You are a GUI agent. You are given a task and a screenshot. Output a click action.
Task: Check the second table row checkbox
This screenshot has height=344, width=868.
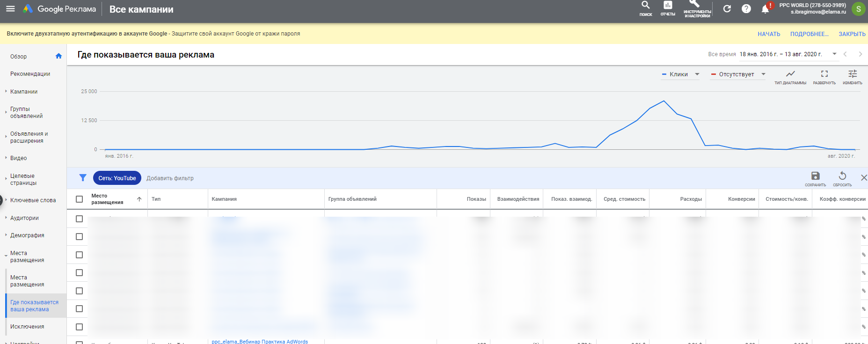(80, 237)
